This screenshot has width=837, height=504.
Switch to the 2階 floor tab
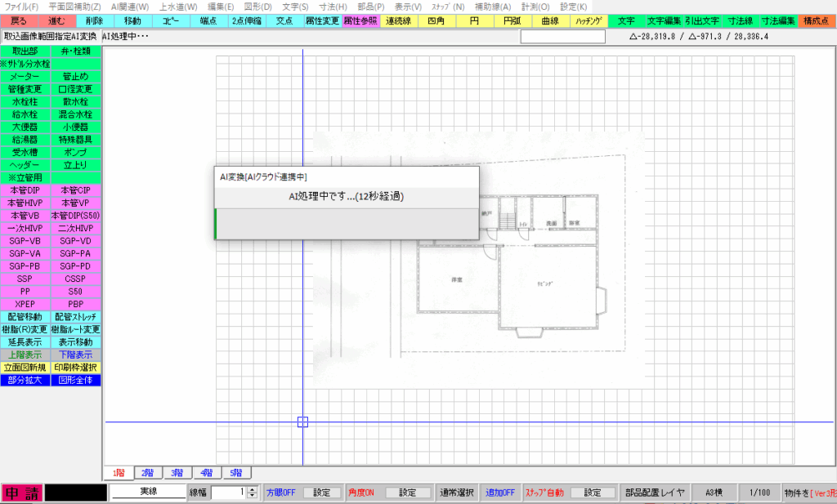[x=148, y=472]
